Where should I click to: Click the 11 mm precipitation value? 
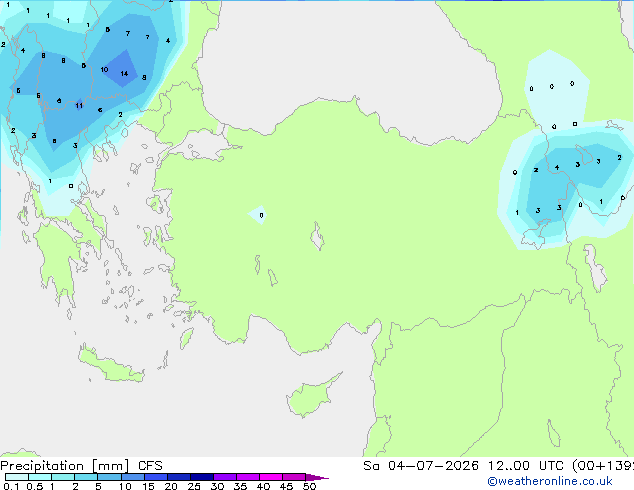coord(79,106)
